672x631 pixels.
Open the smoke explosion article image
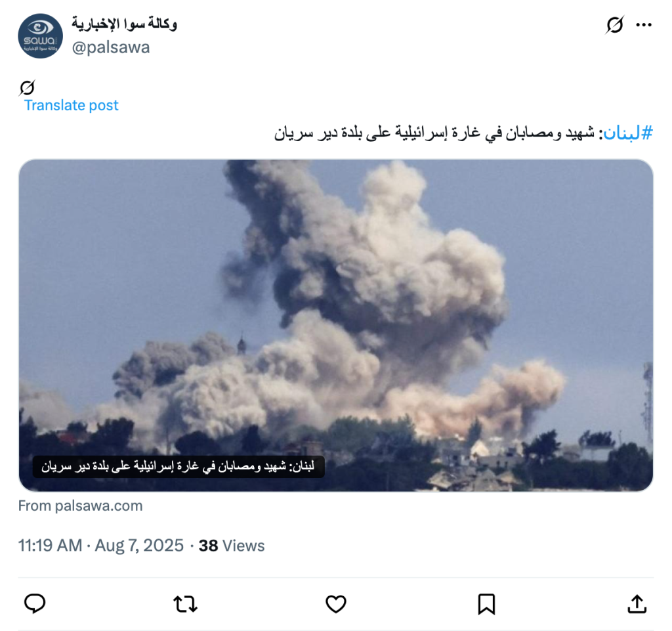pos(336,326)
